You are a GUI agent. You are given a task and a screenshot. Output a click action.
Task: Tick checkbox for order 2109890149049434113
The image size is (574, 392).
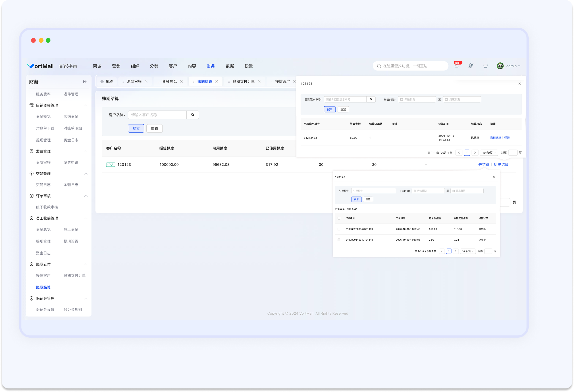tap(339, 240)
